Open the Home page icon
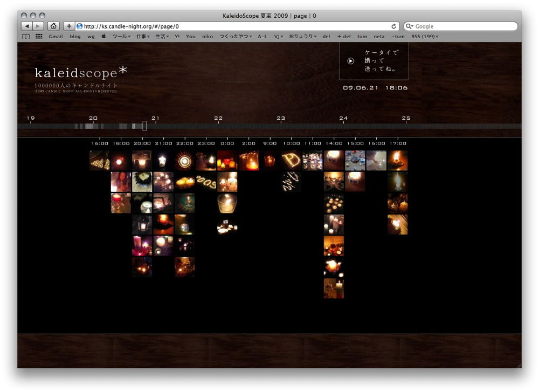Screen dimensions: 539x392 click(53, 26)
